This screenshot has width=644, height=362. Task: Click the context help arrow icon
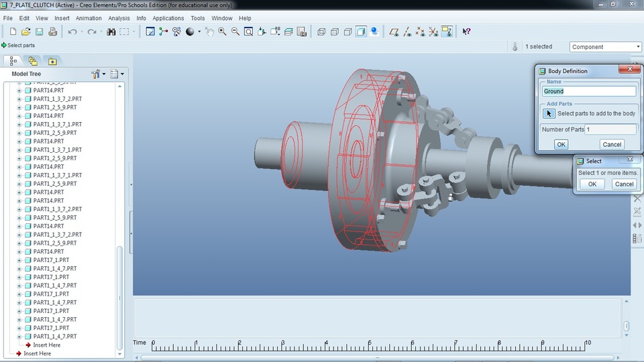click(466, 32)
